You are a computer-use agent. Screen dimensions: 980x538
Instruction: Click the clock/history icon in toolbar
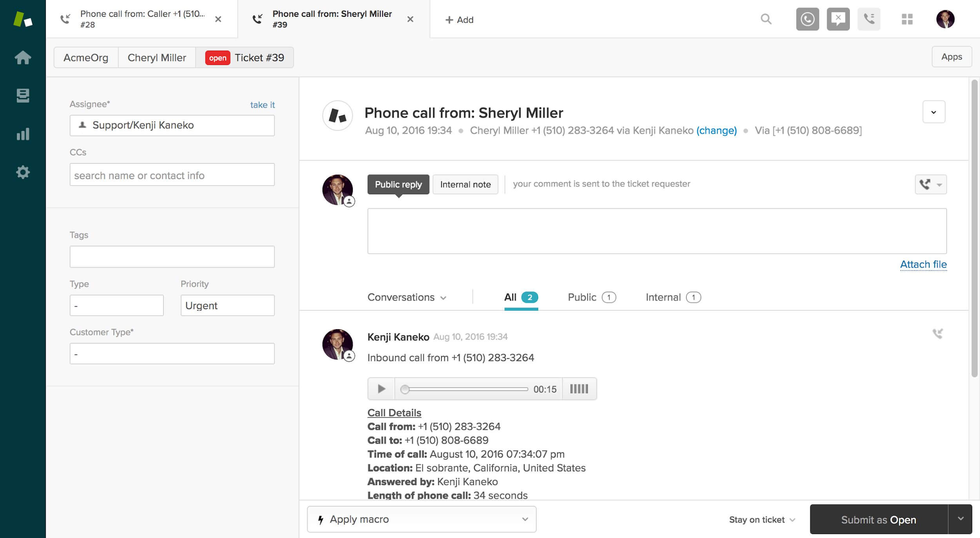point(807,18)
